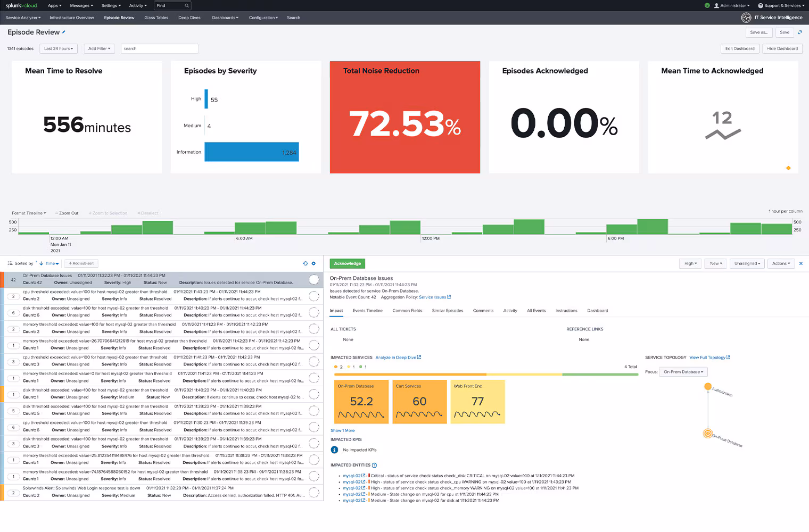
Task: Open the Last 24 hours time range dropdown
Action: [x=59, y=48]
